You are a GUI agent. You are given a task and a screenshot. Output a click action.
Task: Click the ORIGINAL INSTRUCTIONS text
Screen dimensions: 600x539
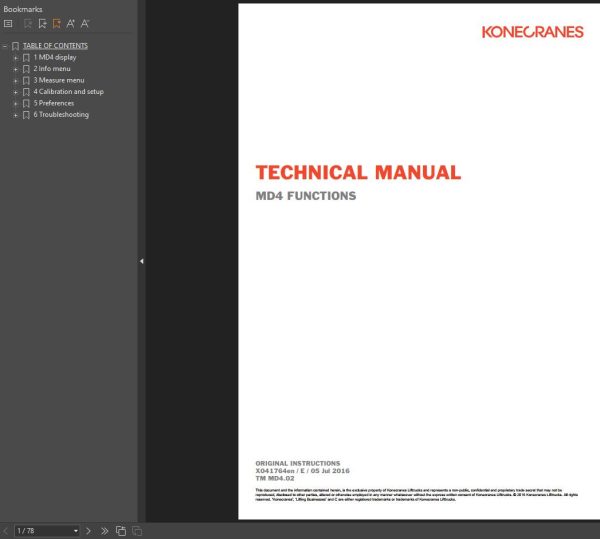(298, 463)
